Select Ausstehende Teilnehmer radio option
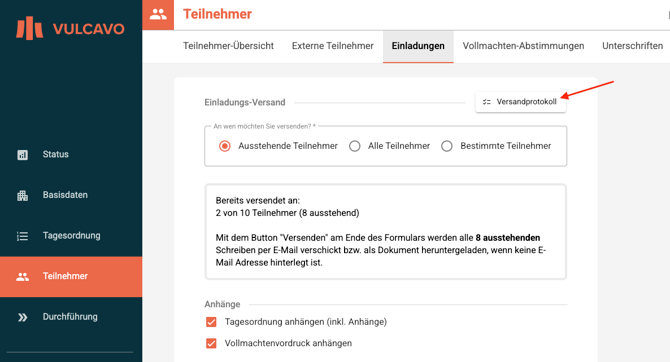This screenshot has width=670, height=362. click(x=225, y=146)
